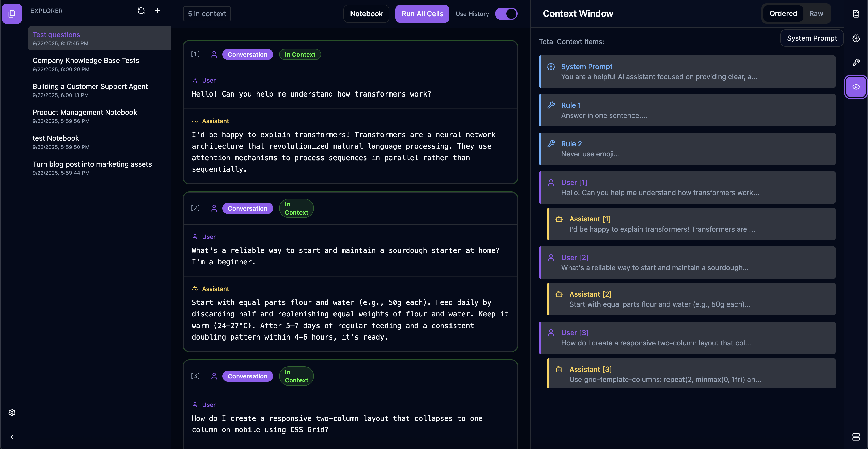Create a new notebook with the plus icon
The image size is (868, 449).
point(157,10)
